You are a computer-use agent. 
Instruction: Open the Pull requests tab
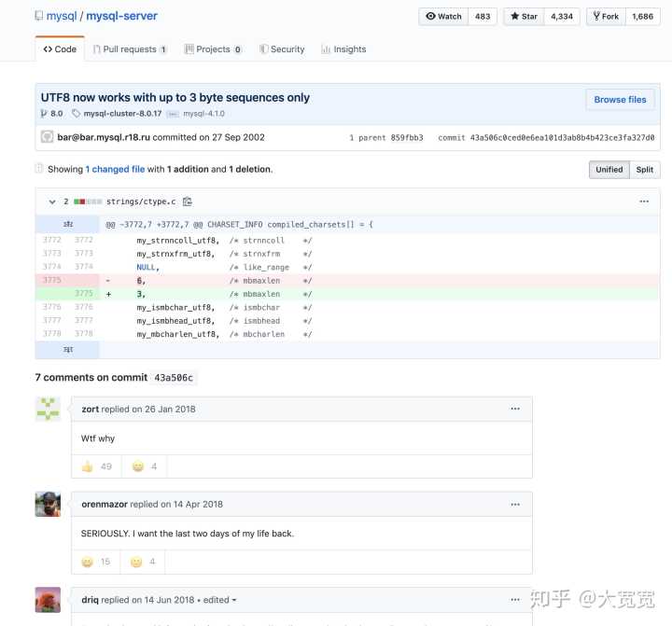tap(130, 49)
